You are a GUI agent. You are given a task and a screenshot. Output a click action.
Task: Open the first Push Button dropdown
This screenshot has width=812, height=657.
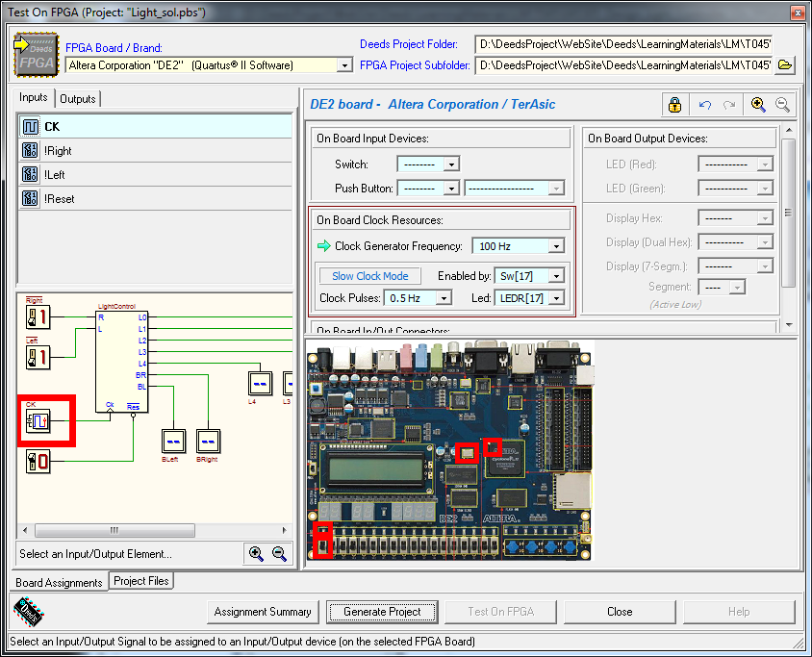pyautogui.click(x=451, y=189)
